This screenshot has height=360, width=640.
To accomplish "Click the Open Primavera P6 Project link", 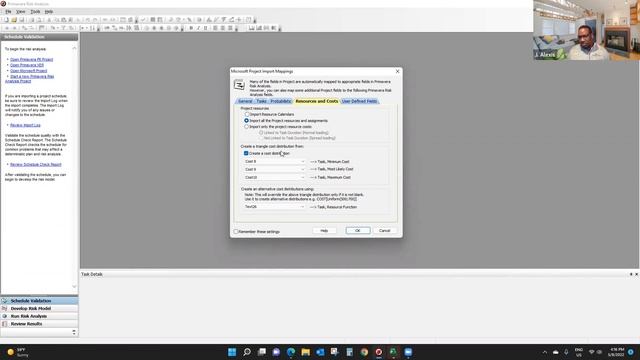I will (31, 60).
